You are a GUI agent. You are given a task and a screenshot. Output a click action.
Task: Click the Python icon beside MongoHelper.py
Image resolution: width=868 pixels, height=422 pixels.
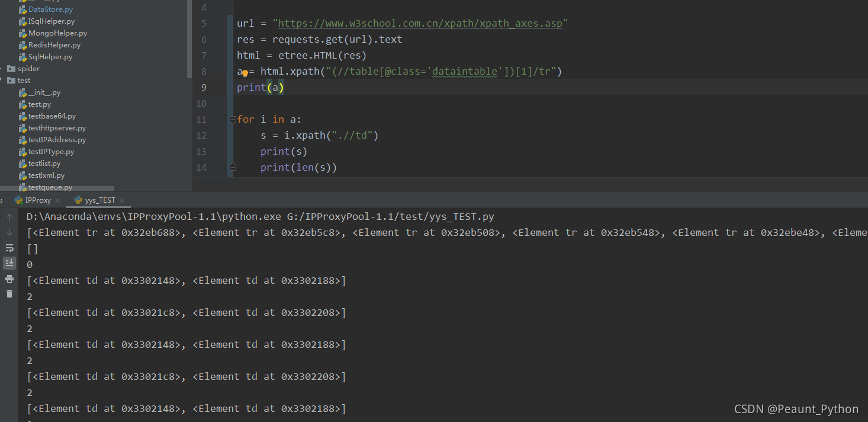coord(22,33)
